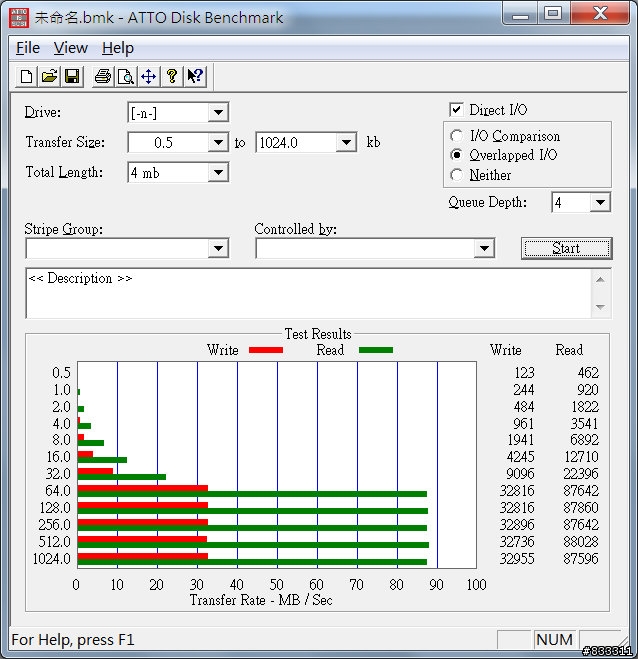638x659 pixels.
Task: Click the 1024.0 row read value 87596
Action: click(581, 559)
